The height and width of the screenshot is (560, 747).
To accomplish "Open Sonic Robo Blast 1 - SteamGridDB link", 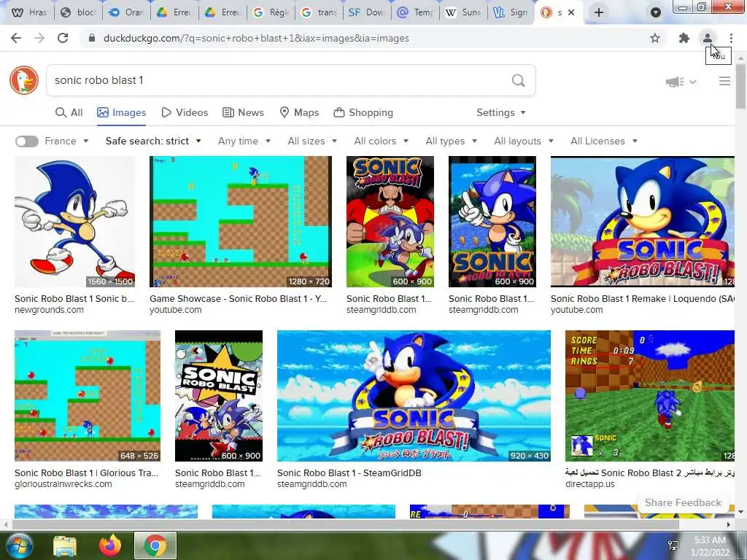I will click(349, 472).
